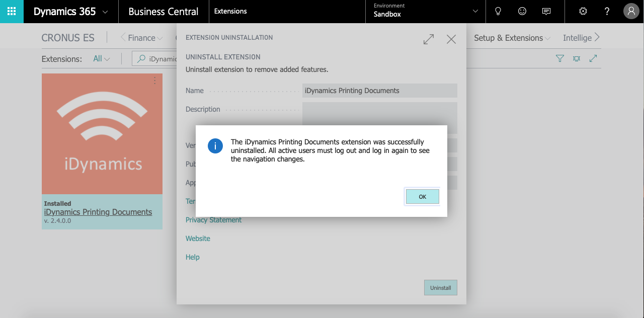The image size is (644, 318).
Task: Click the Description field box
Action: [x=380, y=114]
